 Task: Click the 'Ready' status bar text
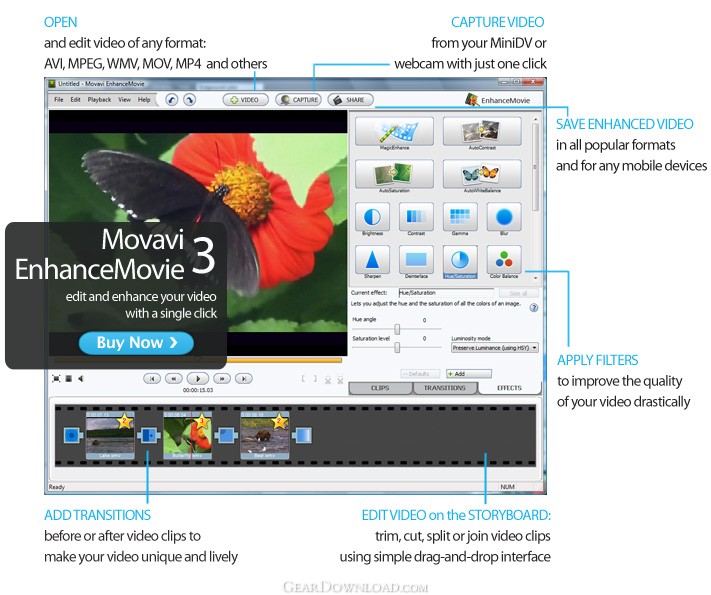pyautogui.click(x=57, y=487)
